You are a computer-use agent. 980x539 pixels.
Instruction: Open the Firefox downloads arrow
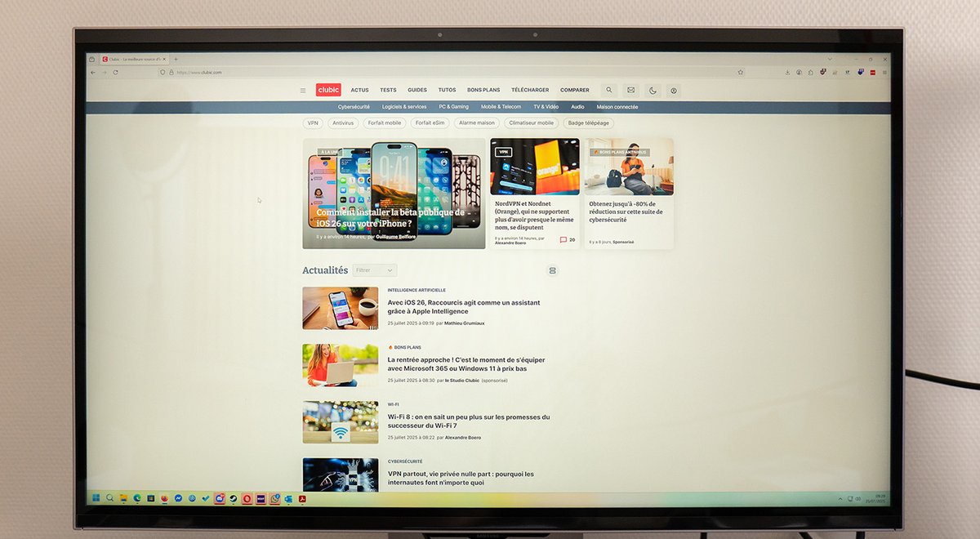click(787, 72)
